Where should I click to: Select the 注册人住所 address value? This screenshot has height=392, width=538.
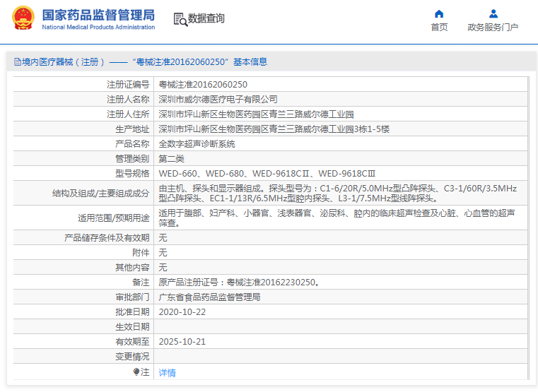tap(256, 114)
